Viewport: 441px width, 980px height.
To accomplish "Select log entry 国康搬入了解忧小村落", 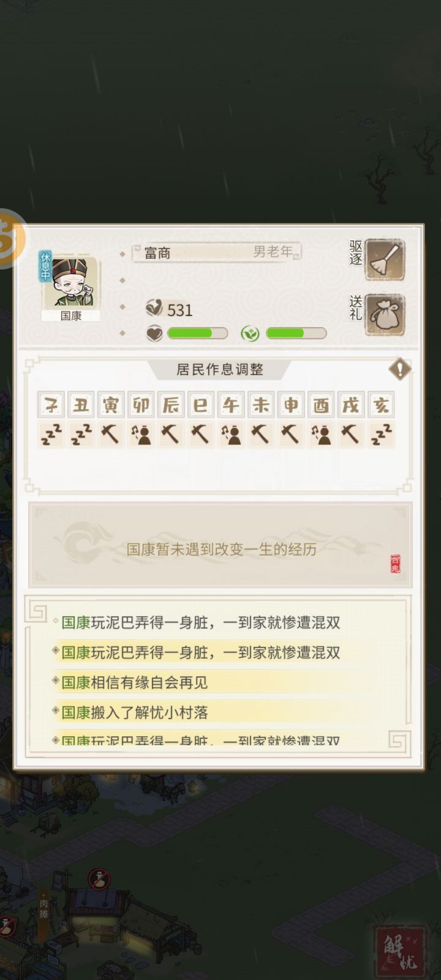I will 135,712.
